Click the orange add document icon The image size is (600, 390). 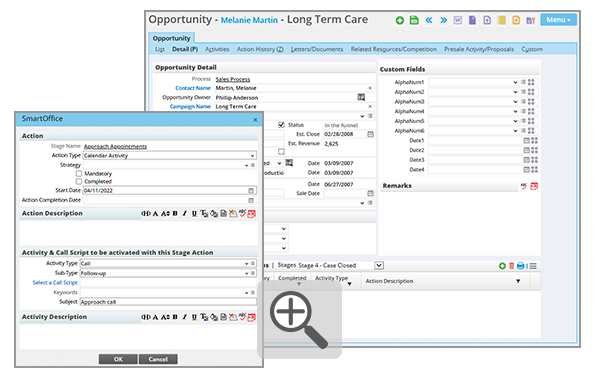pos(516,20)
